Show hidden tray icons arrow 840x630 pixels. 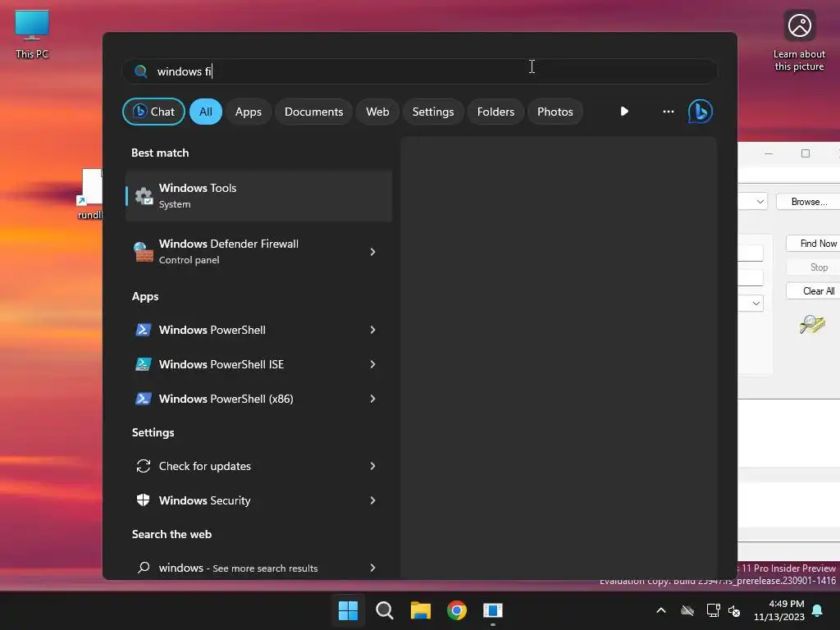pos(661,610)
